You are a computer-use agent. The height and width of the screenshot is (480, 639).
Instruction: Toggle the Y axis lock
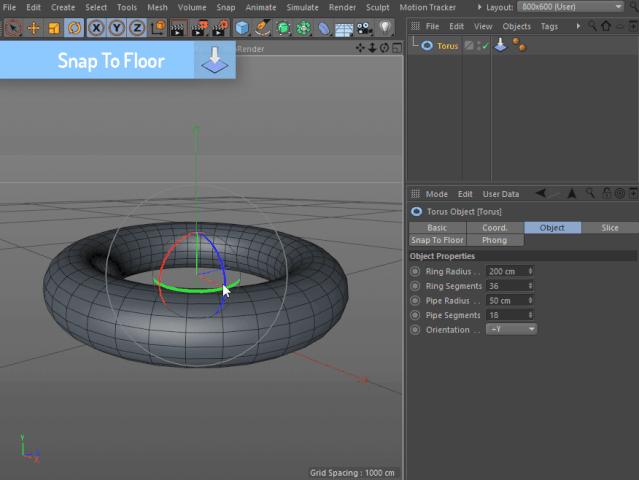(117, 28)
